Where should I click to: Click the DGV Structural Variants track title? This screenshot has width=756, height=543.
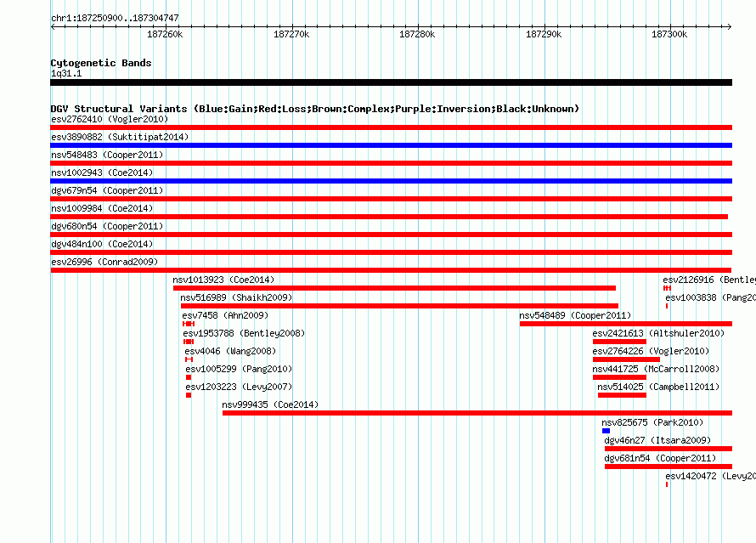coord(315,109)
